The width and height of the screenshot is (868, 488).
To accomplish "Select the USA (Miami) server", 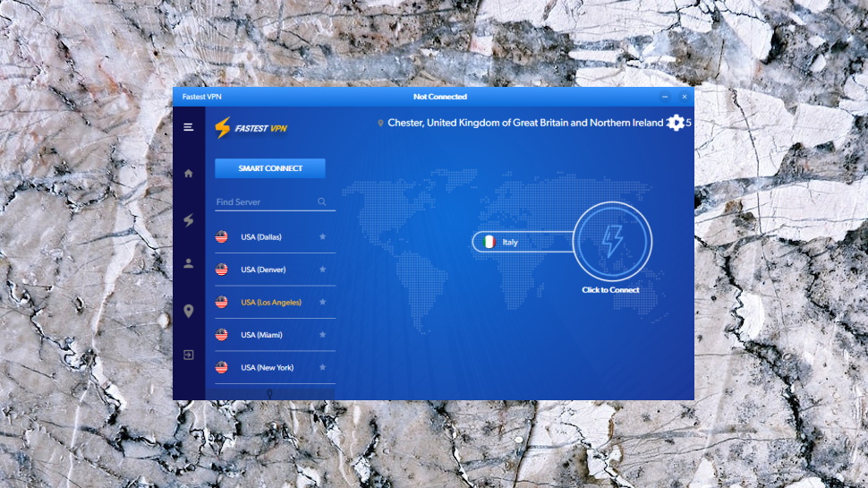I will tap(275, 335).
